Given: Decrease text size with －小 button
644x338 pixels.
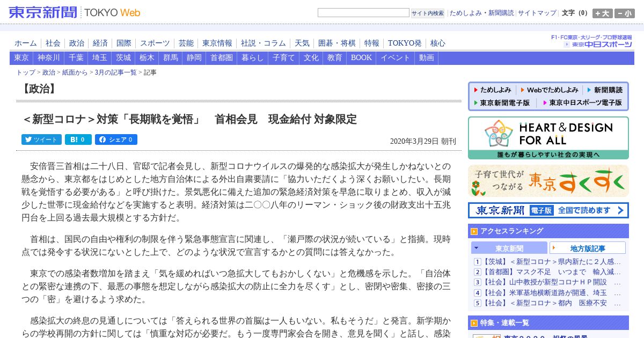Looking at the screenshot, I should (625, 13).
